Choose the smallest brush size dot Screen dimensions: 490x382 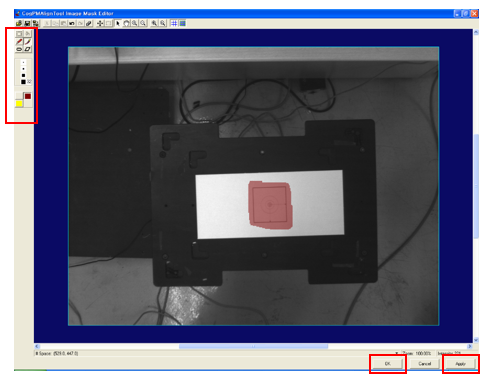point(23,62)
